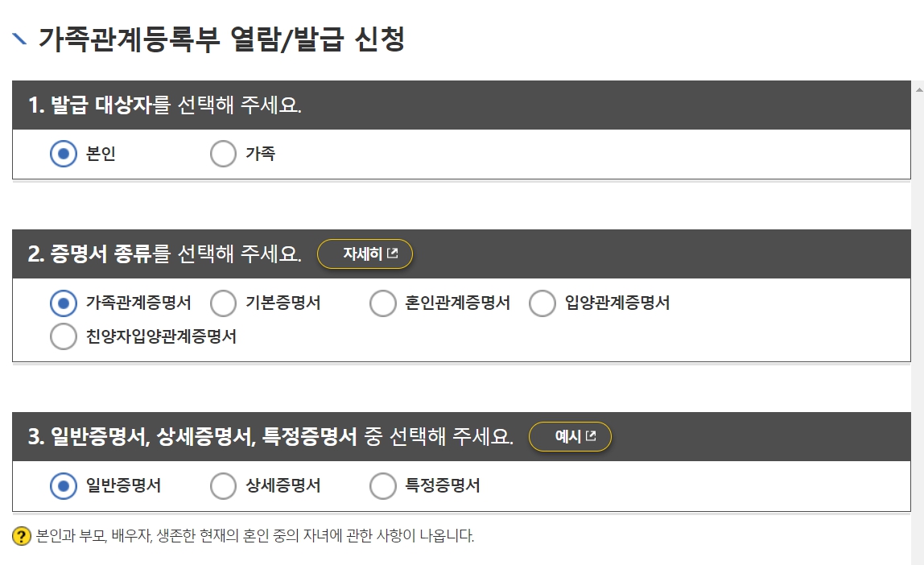Pick the 친양자입양관계증명서 option
Image resolution: width=924 pixels, height=565 pixels.
63,337
